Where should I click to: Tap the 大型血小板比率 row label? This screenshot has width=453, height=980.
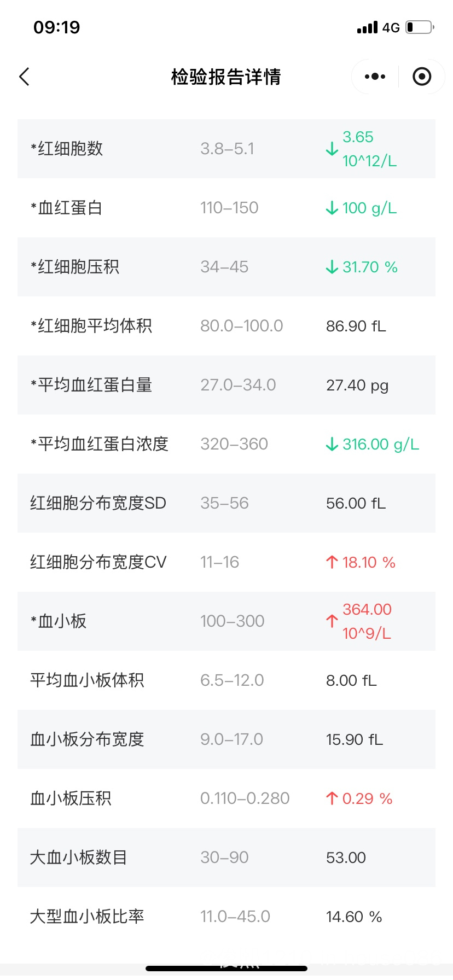[x=87, y=917]
